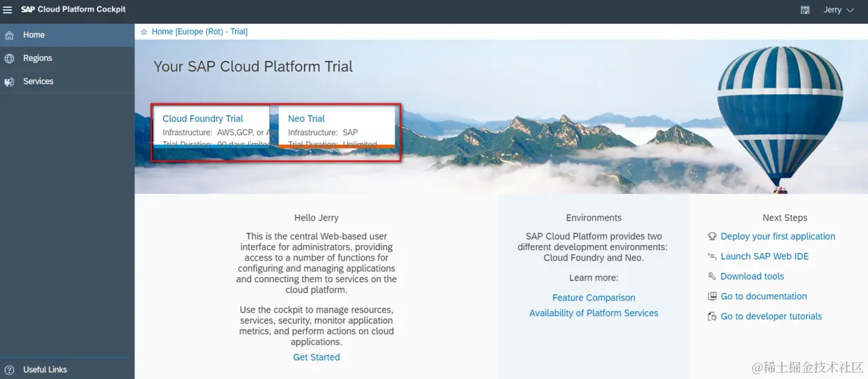Click the icon beside Go to documentation

click(712, 296)
